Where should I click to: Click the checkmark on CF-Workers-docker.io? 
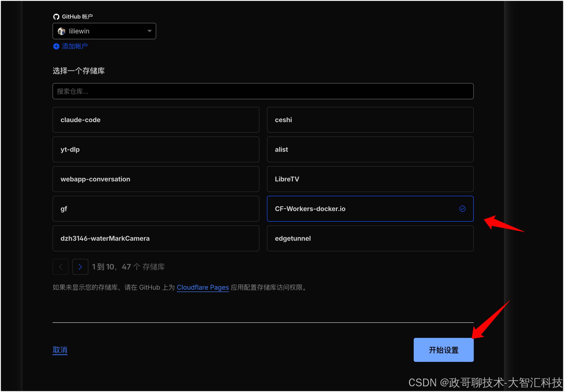point(462,209)
